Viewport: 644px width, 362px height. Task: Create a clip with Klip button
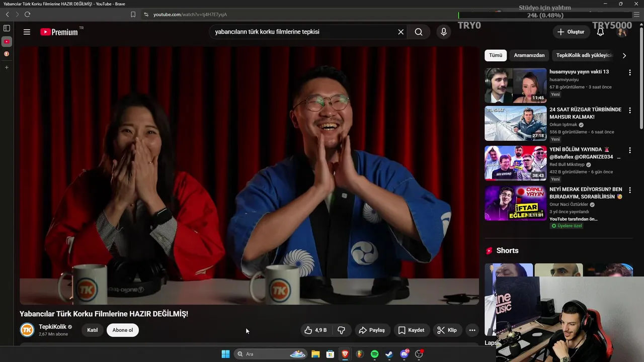(447, 330)
